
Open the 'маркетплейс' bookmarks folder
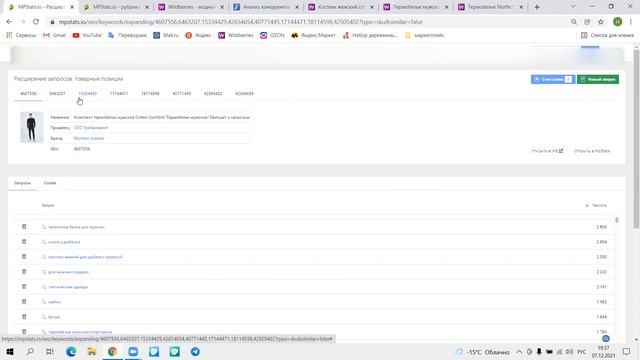point(424,35)
